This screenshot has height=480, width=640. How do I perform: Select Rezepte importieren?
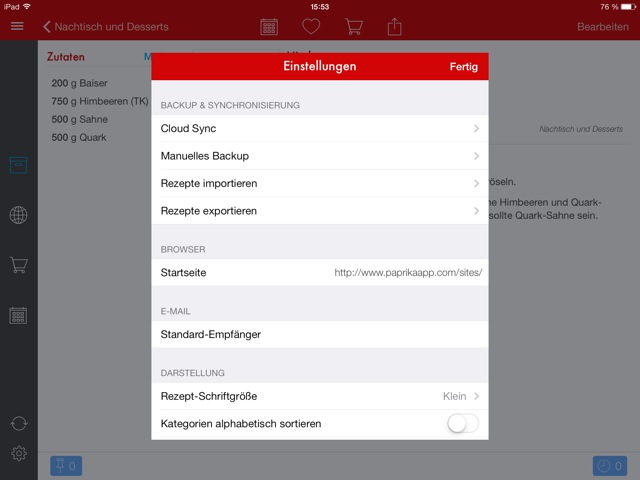point(320,184)
